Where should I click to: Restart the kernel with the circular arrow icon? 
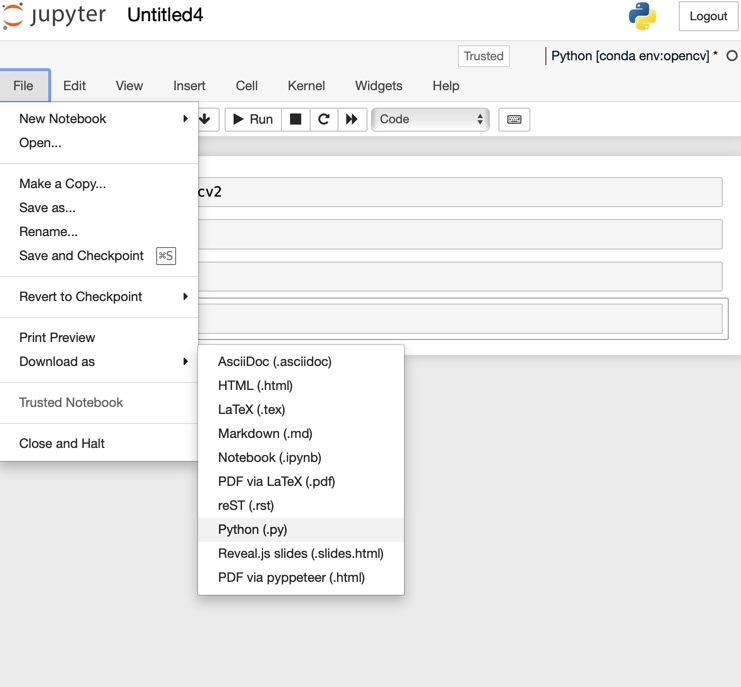pos(324,119)
